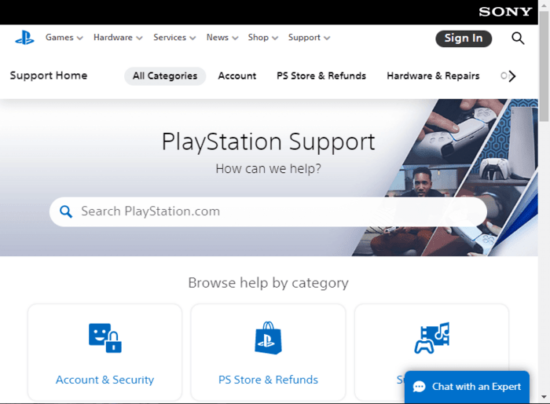The image size is (550, 404).
Task: Select the All Categories tab
Action: (x=165, y=76)
